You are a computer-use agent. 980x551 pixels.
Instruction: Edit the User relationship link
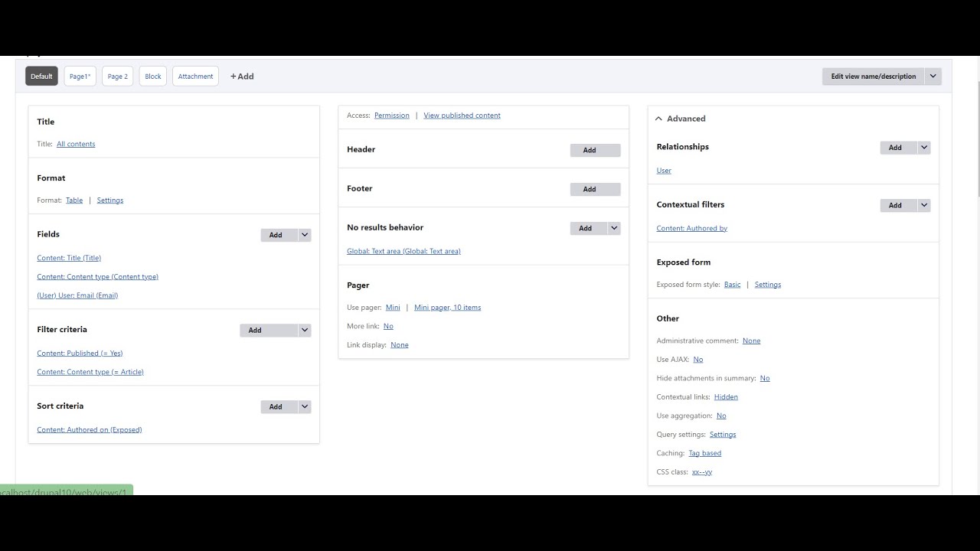tap(664, 171)
